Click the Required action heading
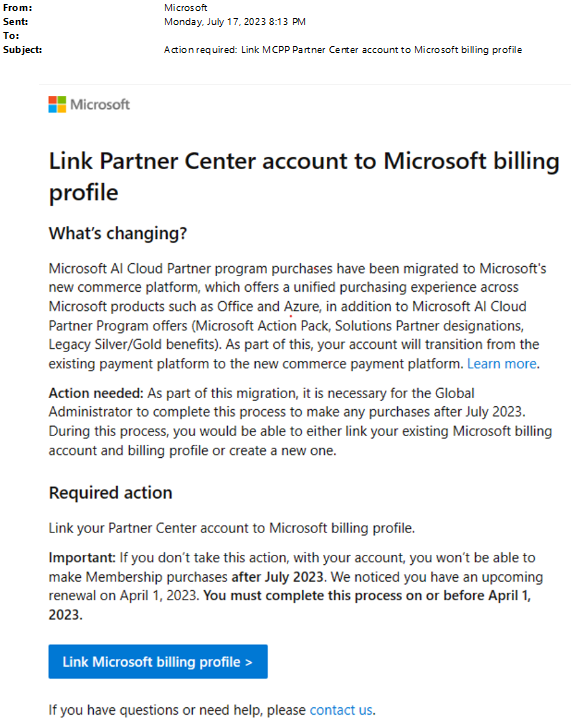 pos(111,493)
